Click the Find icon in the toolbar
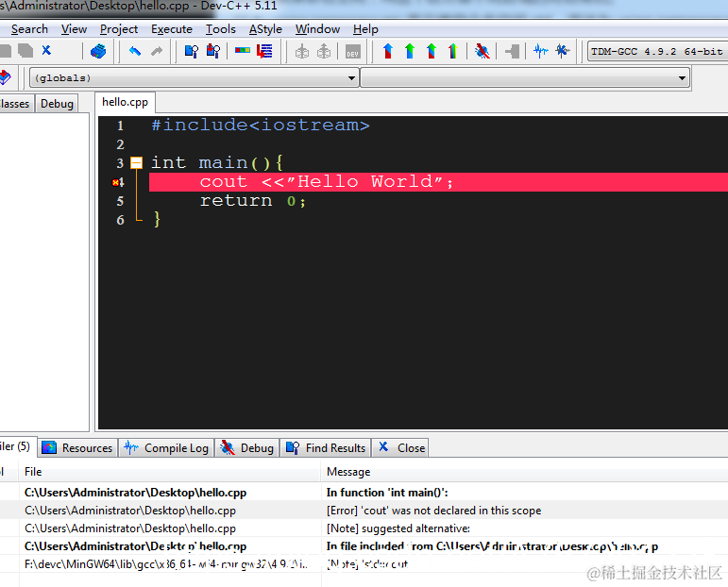This screenshot has height=587, width=728. [x=192, y=51]
